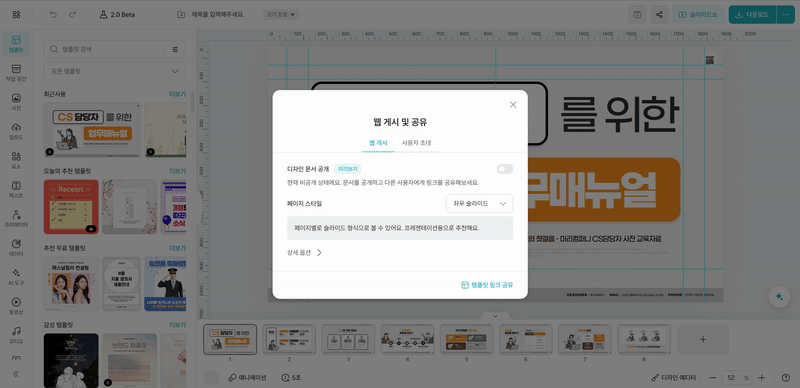Toggle the 디자인 문서 공개 switch

pyautogui.click(x=505, y=169)
